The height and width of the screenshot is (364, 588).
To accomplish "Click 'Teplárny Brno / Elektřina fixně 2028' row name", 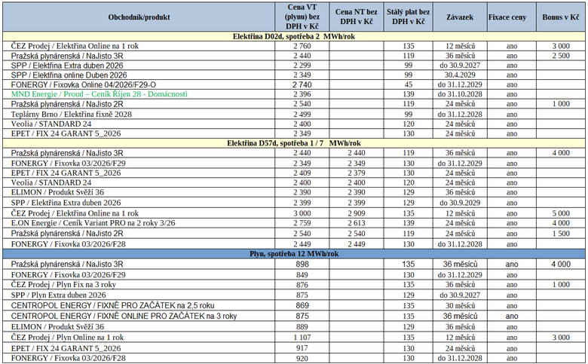I will tap(72, 115).
